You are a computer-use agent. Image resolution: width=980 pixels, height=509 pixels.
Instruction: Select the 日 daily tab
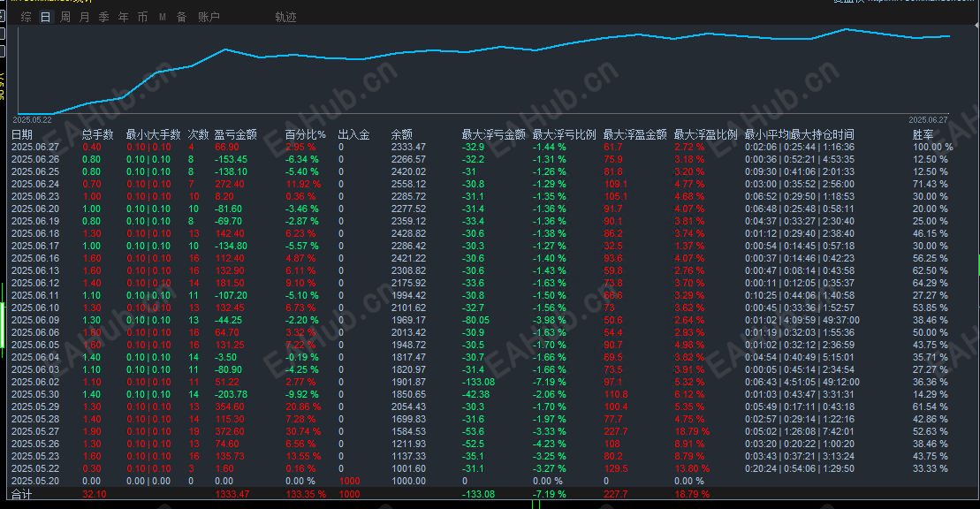click(46, 17)
